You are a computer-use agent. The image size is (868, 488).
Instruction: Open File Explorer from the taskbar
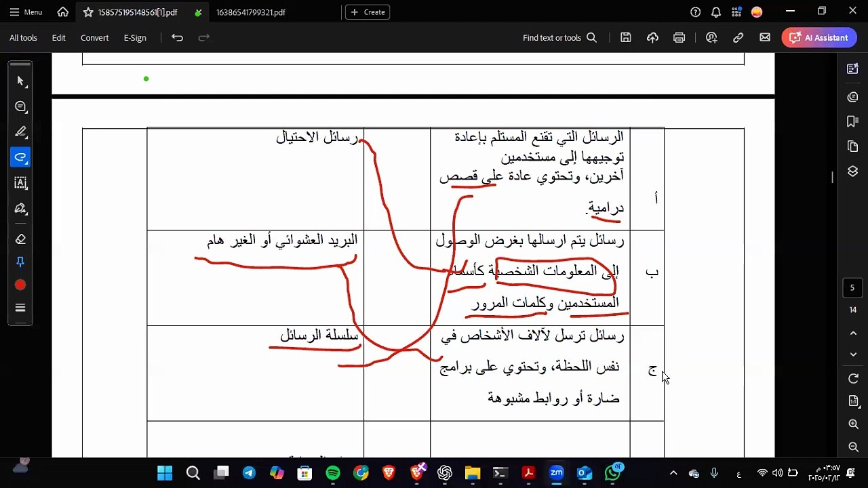point(473,473)
